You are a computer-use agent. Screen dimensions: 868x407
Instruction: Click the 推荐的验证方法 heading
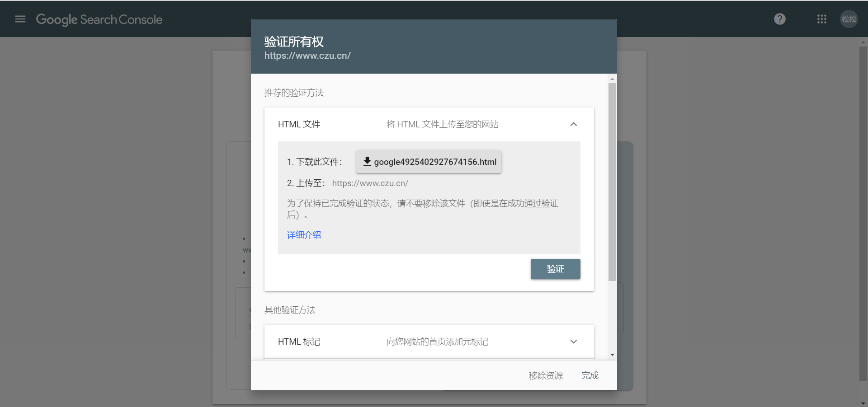pos(294,93)
